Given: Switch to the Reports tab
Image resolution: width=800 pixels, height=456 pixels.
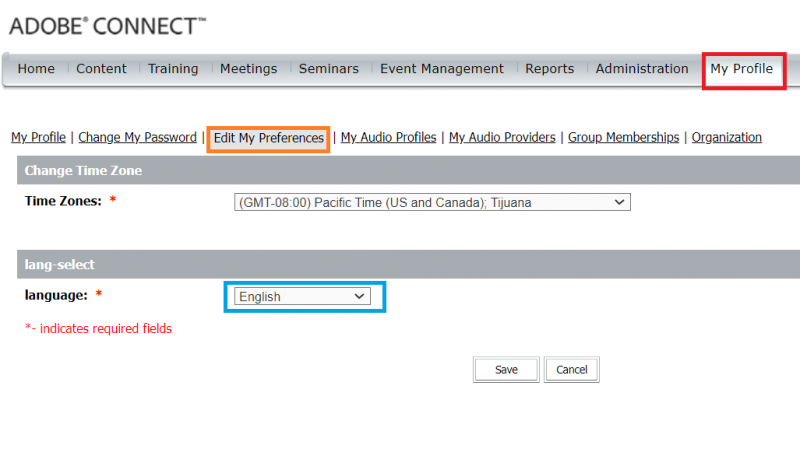Looking at the screenshot, I should pos(549,69).
